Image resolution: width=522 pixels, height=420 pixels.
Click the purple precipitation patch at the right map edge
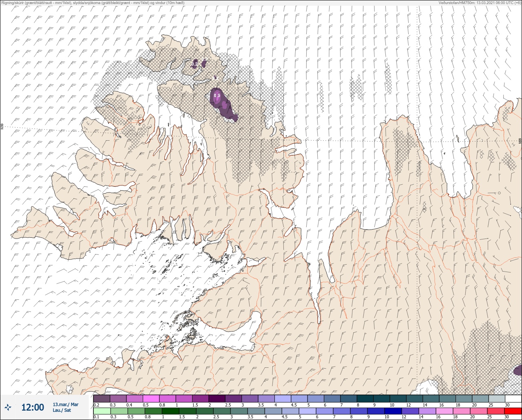coord(518,370)
